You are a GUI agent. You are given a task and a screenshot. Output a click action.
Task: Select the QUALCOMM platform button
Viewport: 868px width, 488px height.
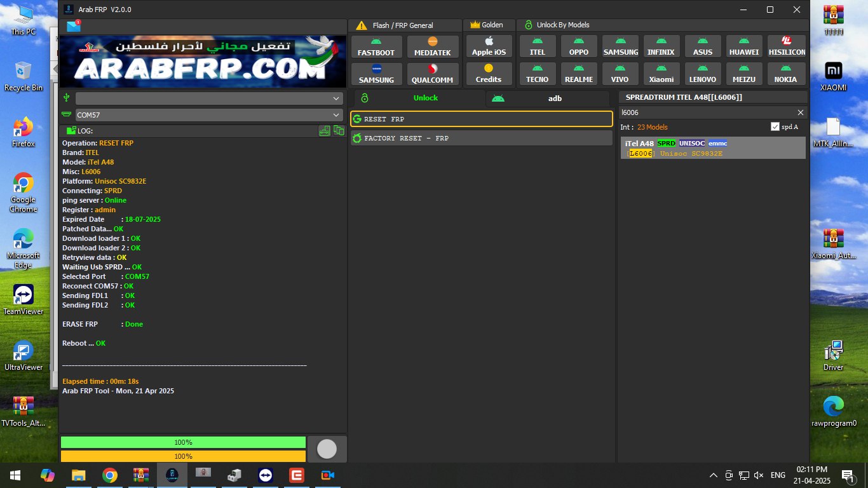point(433,74)
